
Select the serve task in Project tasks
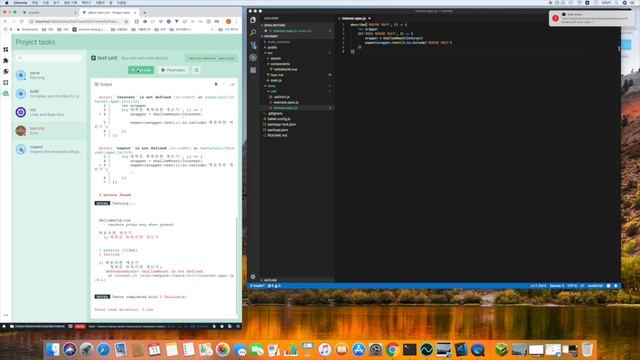coord(50,75)
